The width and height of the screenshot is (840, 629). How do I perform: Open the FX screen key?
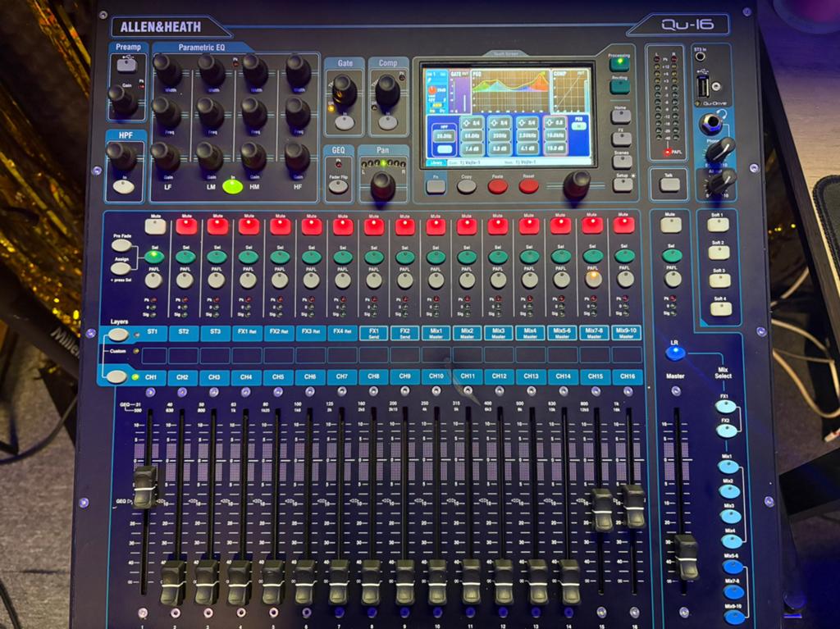622,139
